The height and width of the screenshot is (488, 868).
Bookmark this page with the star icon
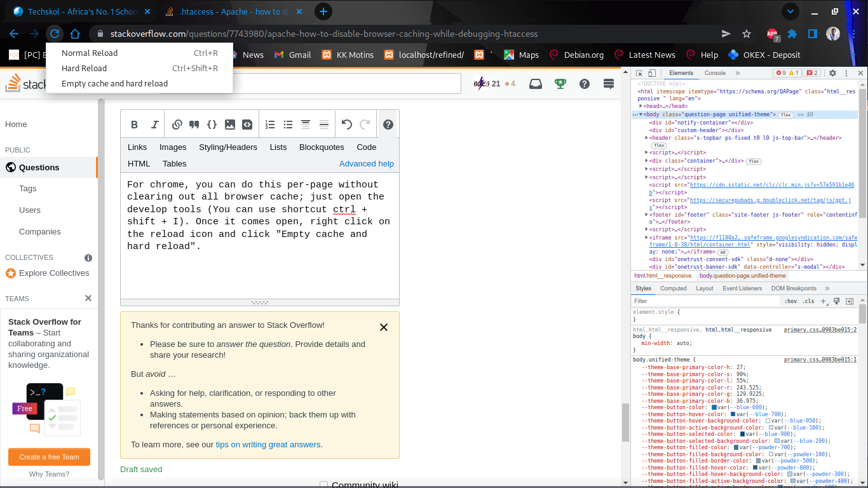[x=747, y=34]
